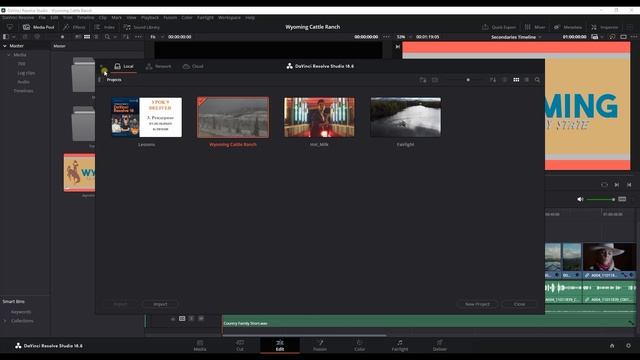Image resolution: width=640 pixels, height=360 pixels.
Task: Select Keywords under Smart Bins
Action: 21,312
